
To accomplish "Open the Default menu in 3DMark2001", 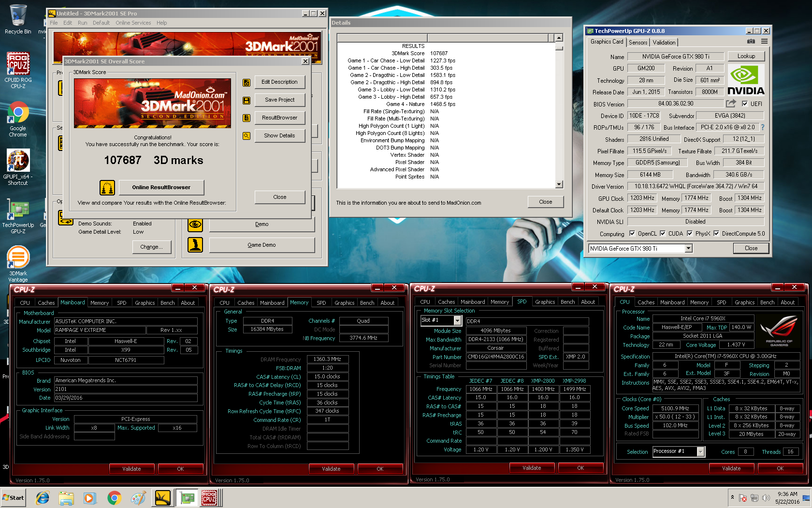I will 101,23.
